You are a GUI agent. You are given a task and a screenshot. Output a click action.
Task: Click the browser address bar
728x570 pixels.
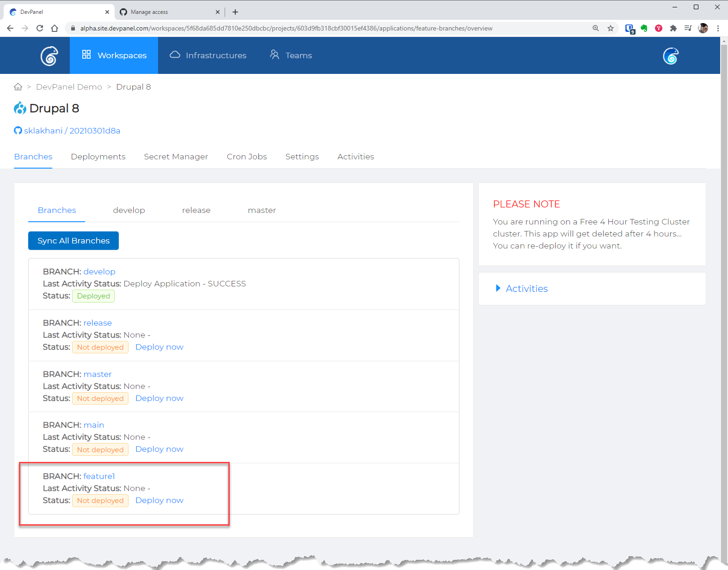coord(287,28)
